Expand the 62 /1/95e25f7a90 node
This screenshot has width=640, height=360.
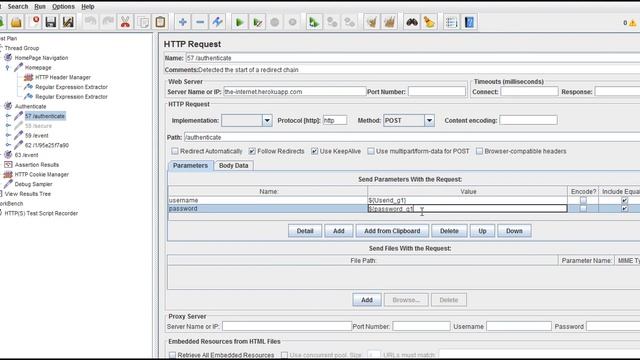tap(8, 145)
